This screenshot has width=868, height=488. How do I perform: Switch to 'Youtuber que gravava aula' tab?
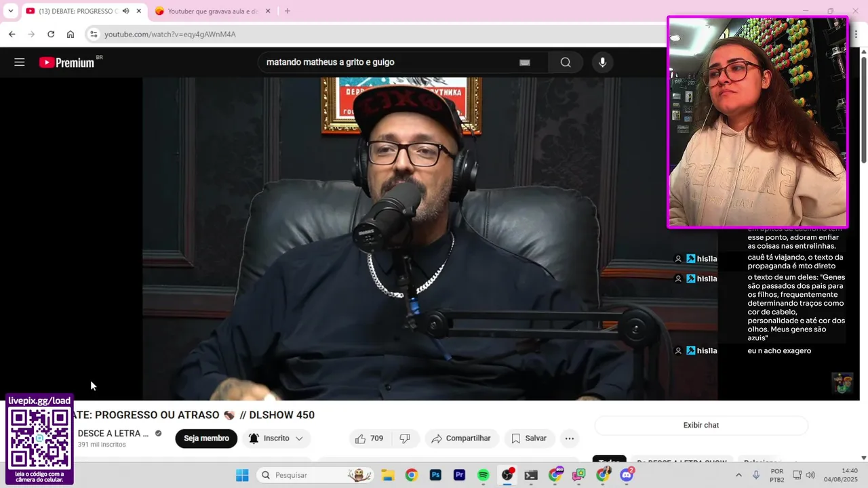click(212, 12)
